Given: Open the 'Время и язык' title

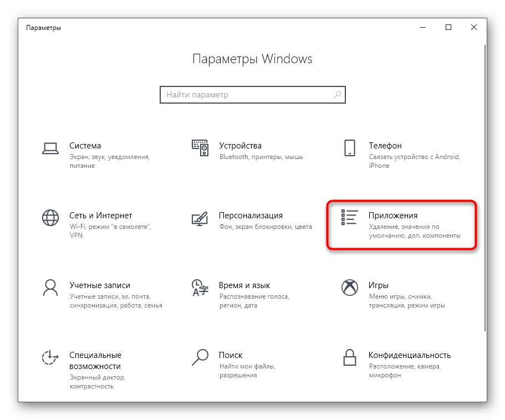Looking at the screenshot, I should coord(244,285).
